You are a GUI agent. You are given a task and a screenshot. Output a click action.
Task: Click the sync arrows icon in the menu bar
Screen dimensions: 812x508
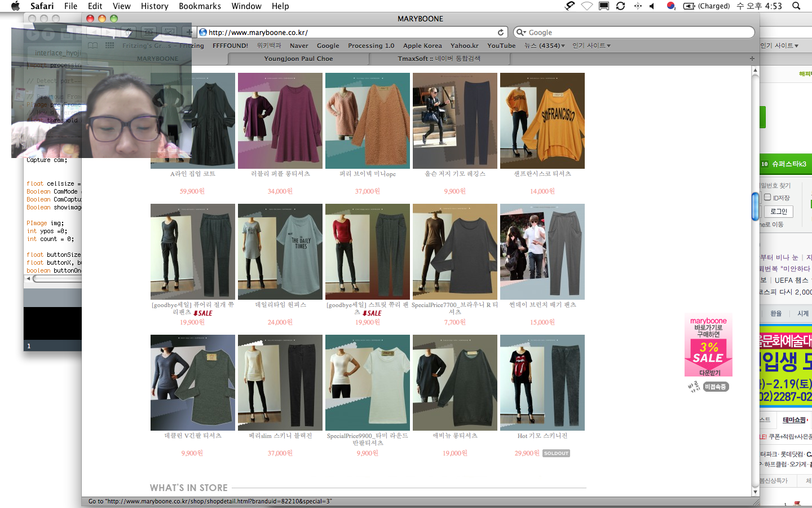[620, 6]
